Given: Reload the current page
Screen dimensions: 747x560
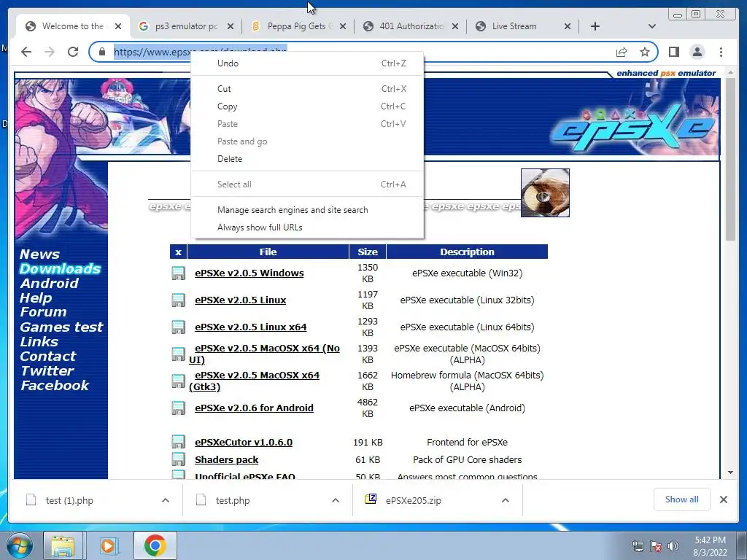Looking at the screenshot, I should pos(72,52).
